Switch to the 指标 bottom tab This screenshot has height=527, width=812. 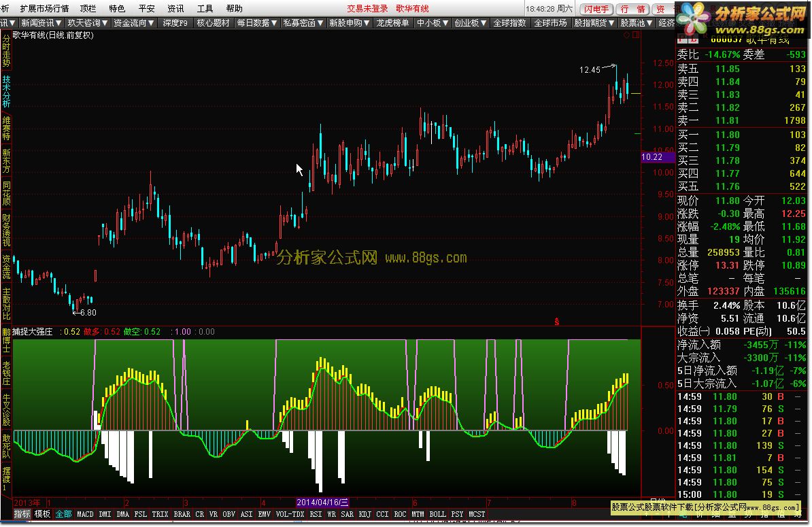[x=22, y=514]
